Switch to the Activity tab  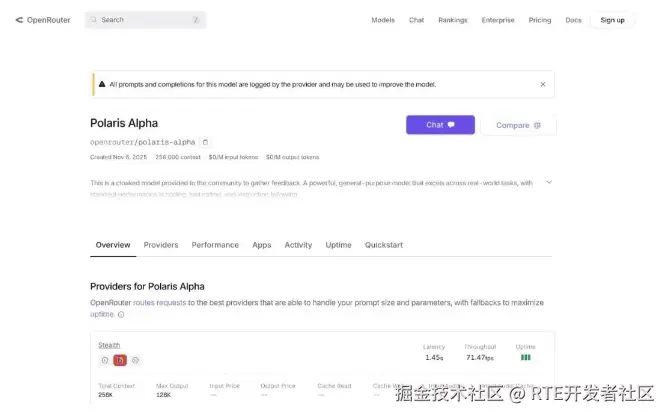[298, 245]
